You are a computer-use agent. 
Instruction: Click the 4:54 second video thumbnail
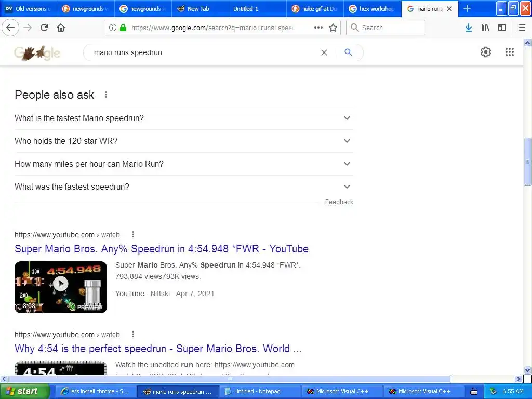61,368
